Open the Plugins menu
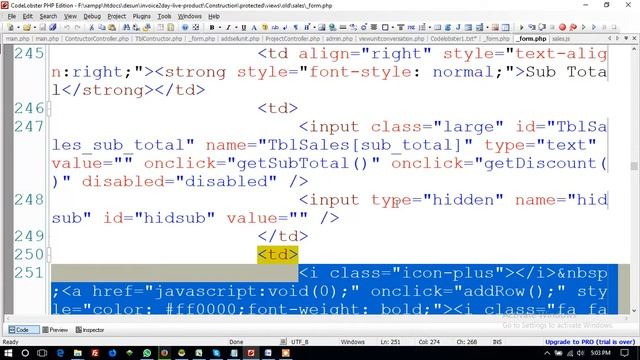This screenshot has width=640, height=360. click(x=142, y=16)
